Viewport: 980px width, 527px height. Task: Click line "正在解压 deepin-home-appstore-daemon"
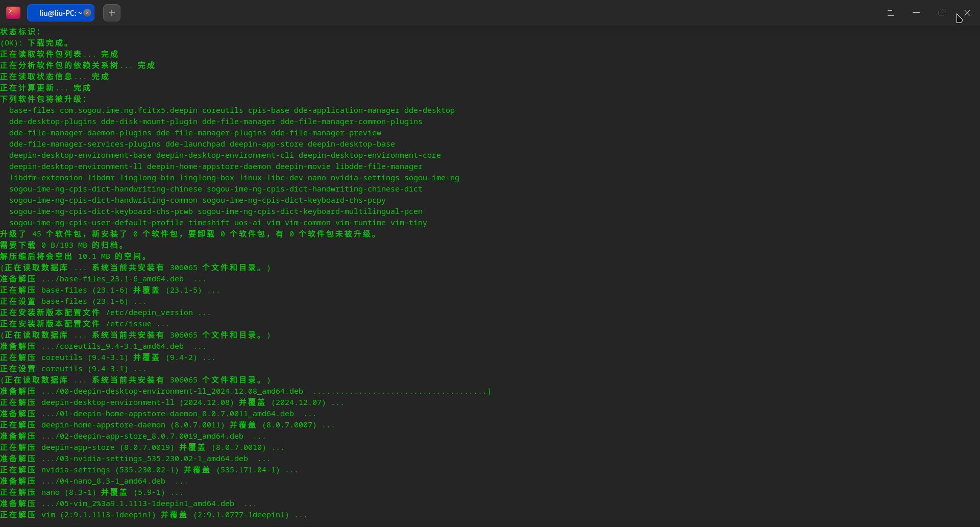(x=167, y=425)
